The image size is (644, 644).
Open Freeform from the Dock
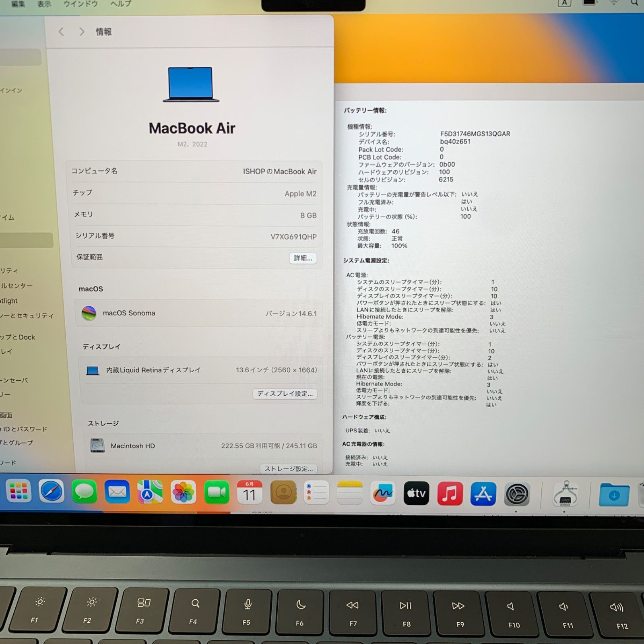(x=383, y=493)
